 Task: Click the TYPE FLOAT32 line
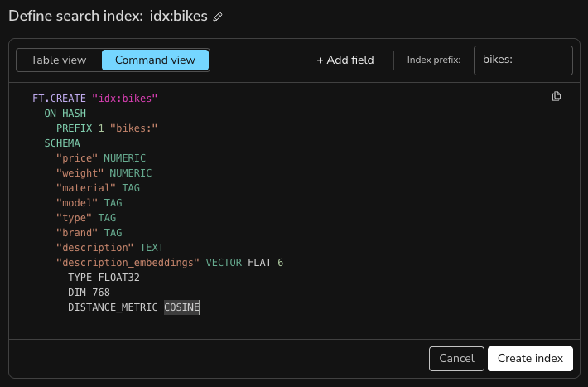tap(104, 278)
